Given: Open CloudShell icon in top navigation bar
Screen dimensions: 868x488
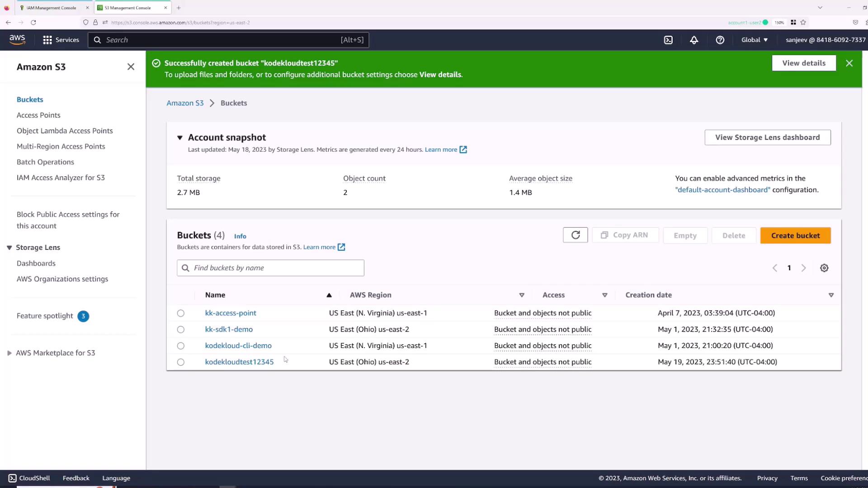Looking at the screenshot, I should [668, 40].
